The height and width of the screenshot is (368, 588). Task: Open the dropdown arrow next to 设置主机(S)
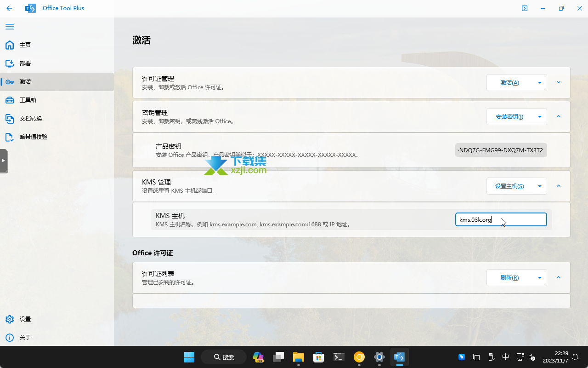tap(539, 186)
